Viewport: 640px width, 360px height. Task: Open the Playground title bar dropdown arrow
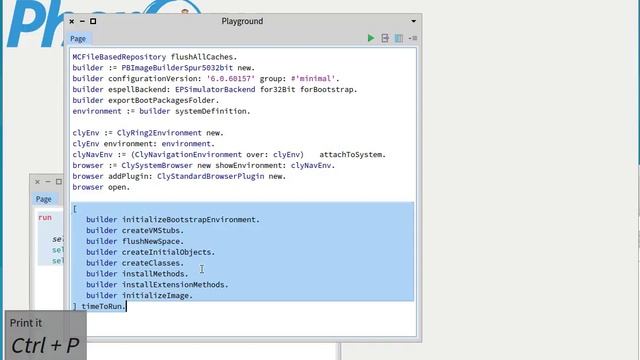413,21
